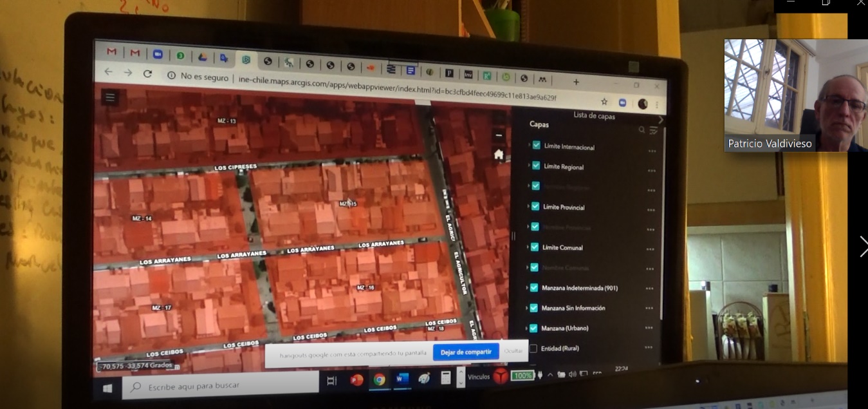The image size is (868, 409).
Task: Click the Windows search box
Action: point(221,385)
